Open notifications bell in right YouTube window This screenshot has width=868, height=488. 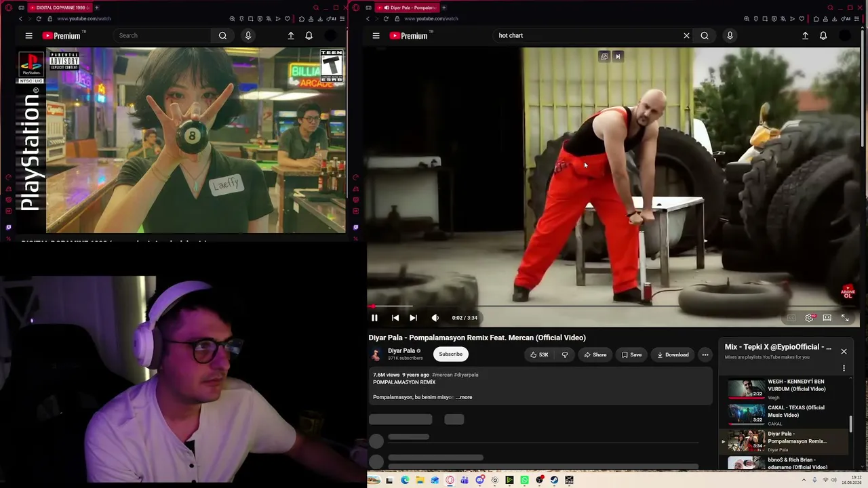(x=823, y=36)
